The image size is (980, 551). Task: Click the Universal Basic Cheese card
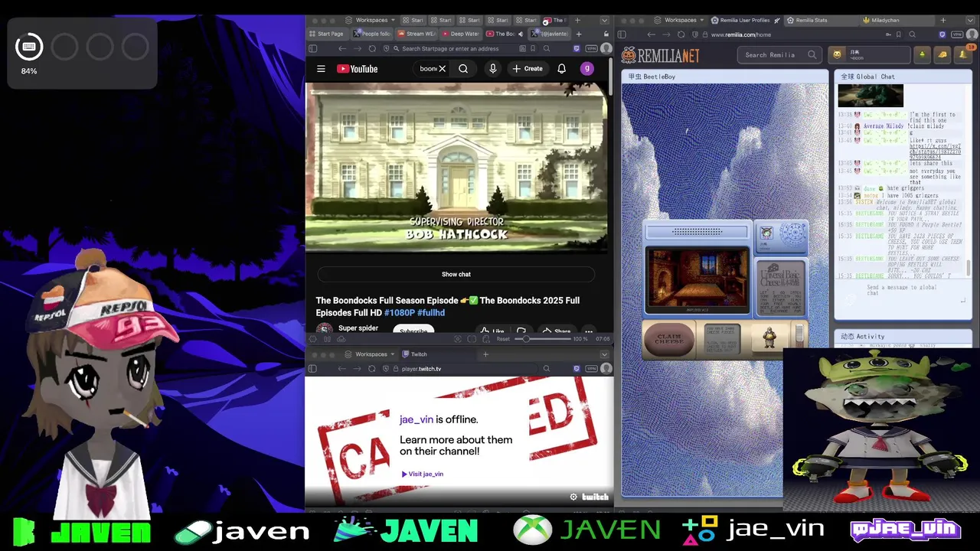[780, 287]
